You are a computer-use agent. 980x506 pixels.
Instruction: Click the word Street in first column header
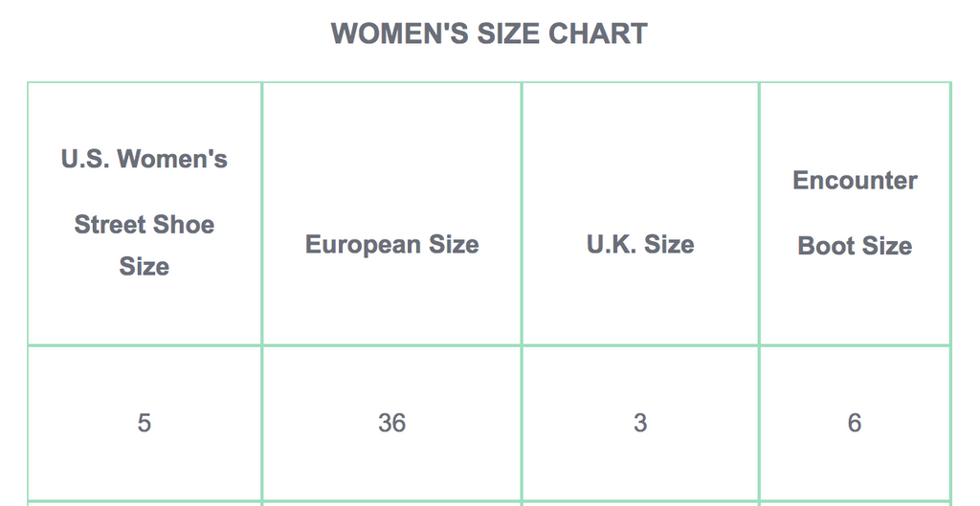click(x=109, y=224)
